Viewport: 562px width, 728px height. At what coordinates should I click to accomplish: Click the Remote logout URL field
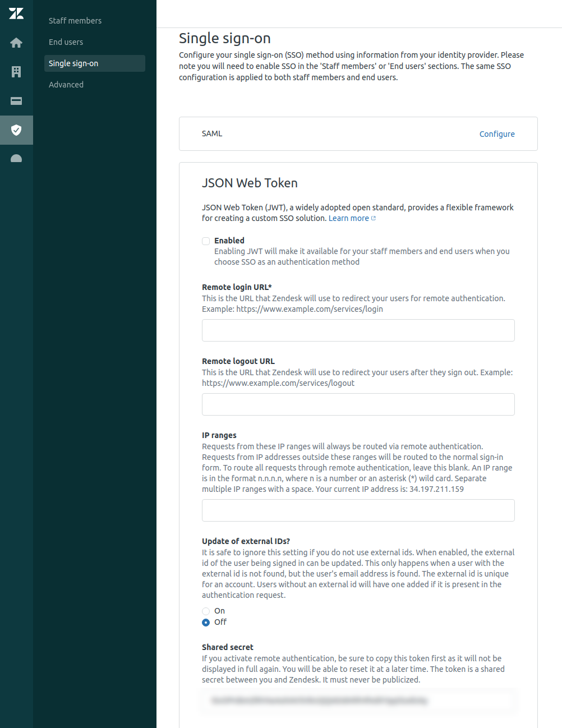coord(358,404)
